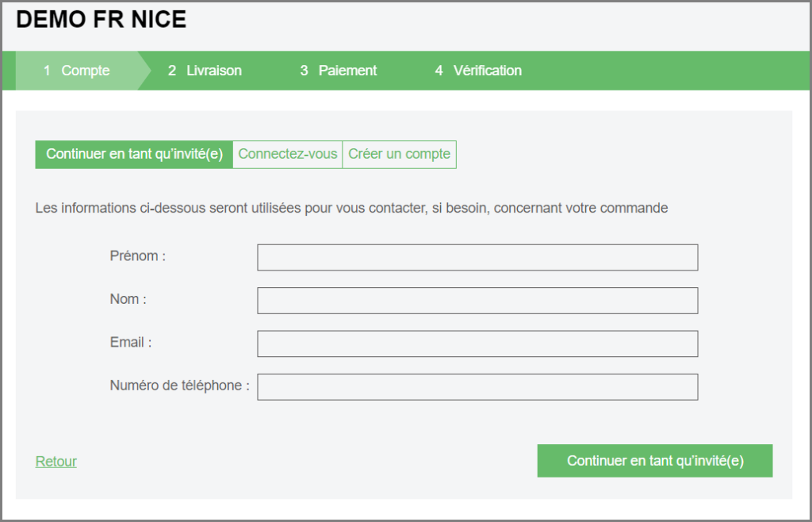Click the Nom label

tap(128, 299)
